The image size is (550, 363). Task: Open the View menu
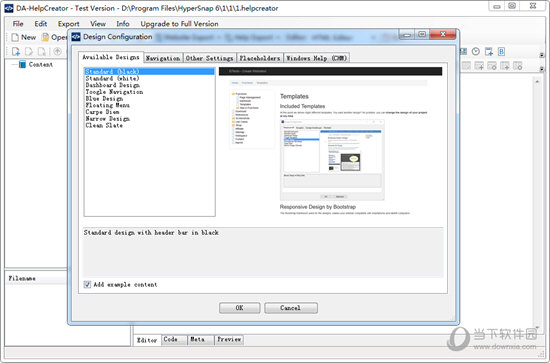(x=98, y=24)
